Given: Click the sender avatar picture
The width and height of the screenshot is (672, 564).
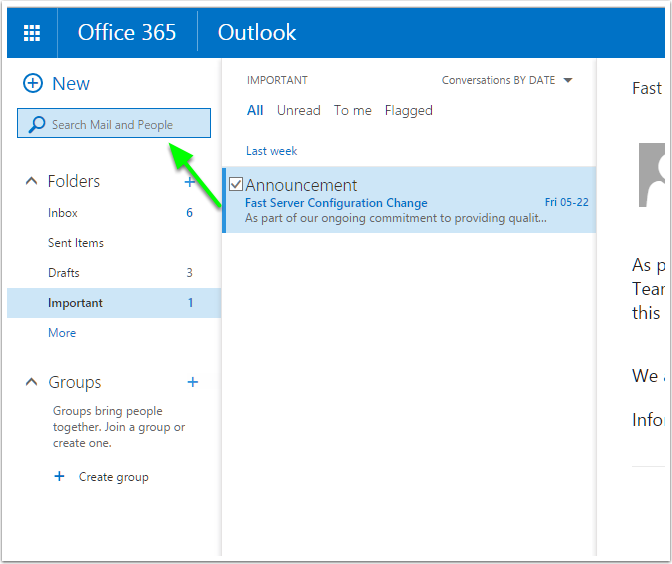Looking at the screenshot, I should pos(654,175).
